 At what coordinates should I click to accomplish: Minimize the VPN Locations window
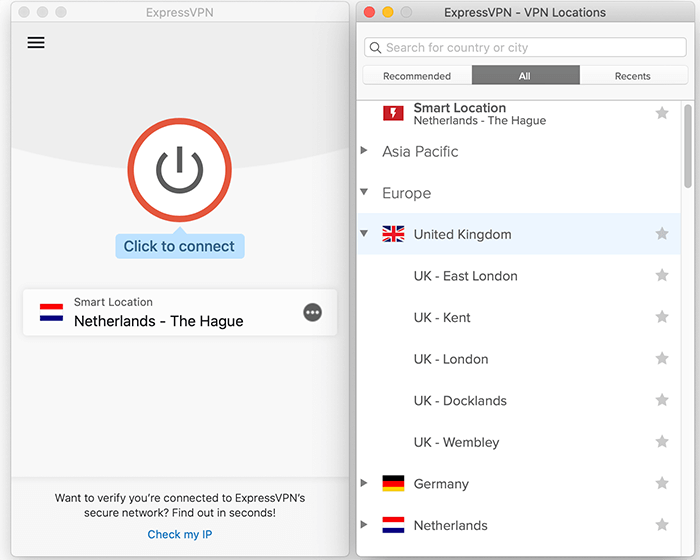[x=388, y=12]
